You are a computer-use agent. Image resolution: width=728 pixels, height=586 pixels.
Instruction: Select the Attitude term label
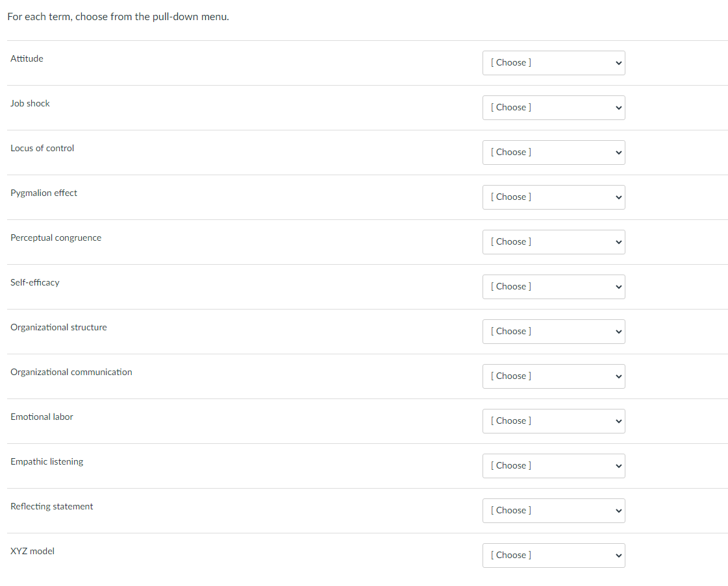pos(27,58)
